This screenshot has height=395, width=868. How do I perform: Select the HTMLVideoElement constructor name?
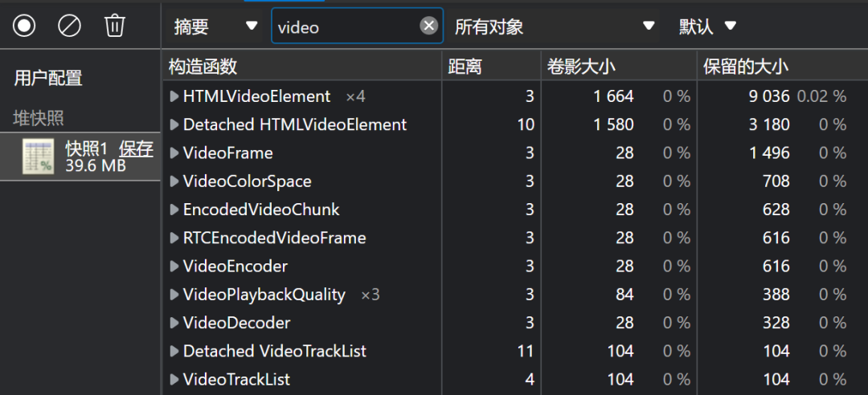(x=257, y=96)
